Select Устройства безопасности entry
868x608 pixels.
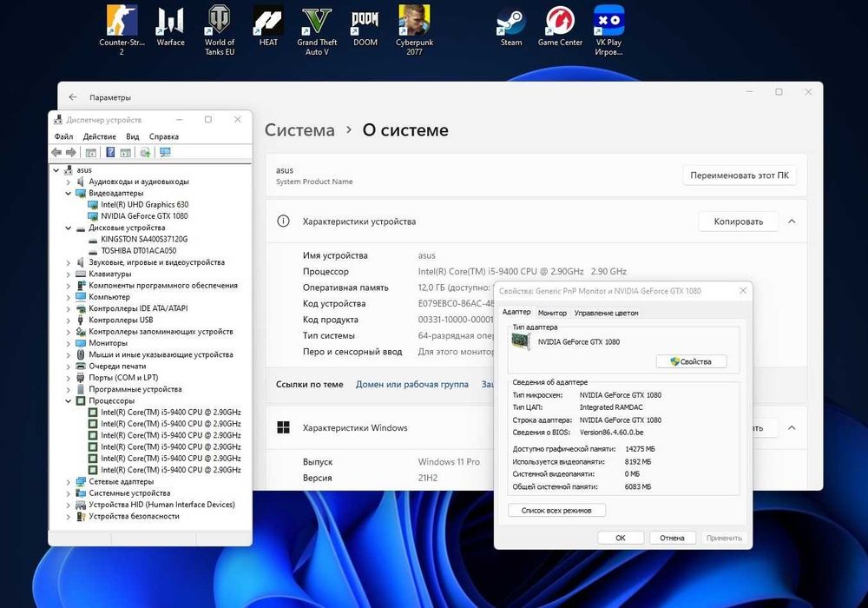pyautogui.click(x=134, y=516)
